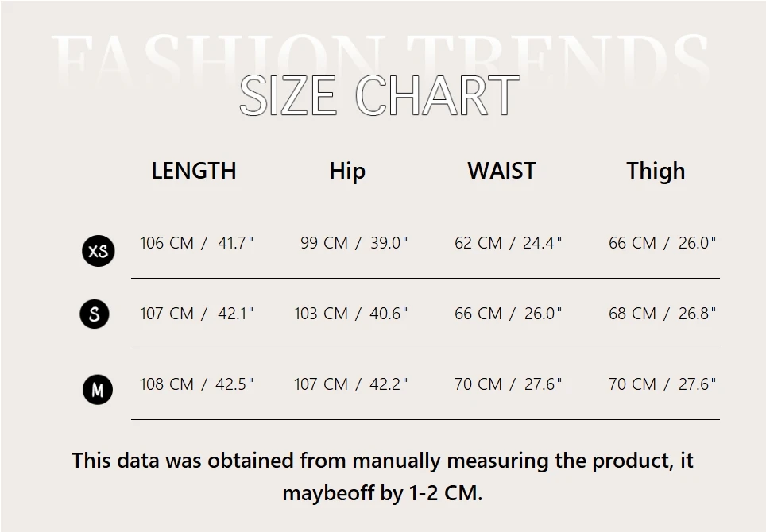Choose the M size badge
Viewport: 766px width, 532px height.
(98, 390)
